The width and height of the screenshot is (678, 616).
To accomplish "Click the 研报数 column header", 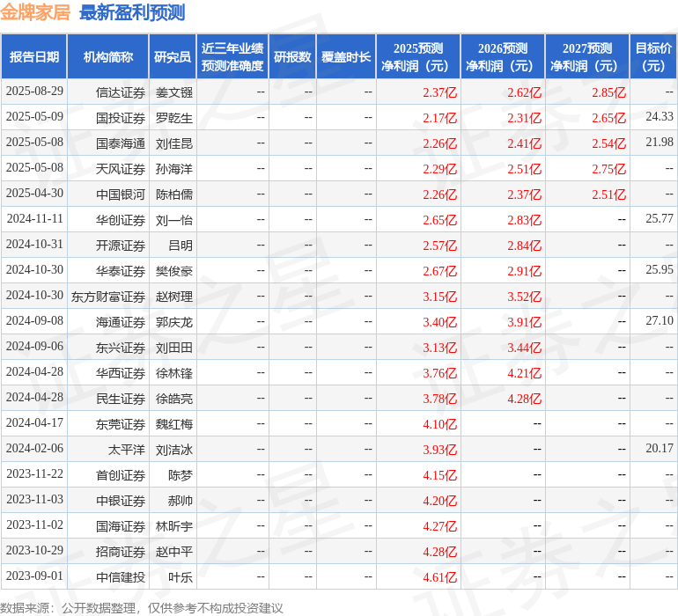I will tap(292, 57).
